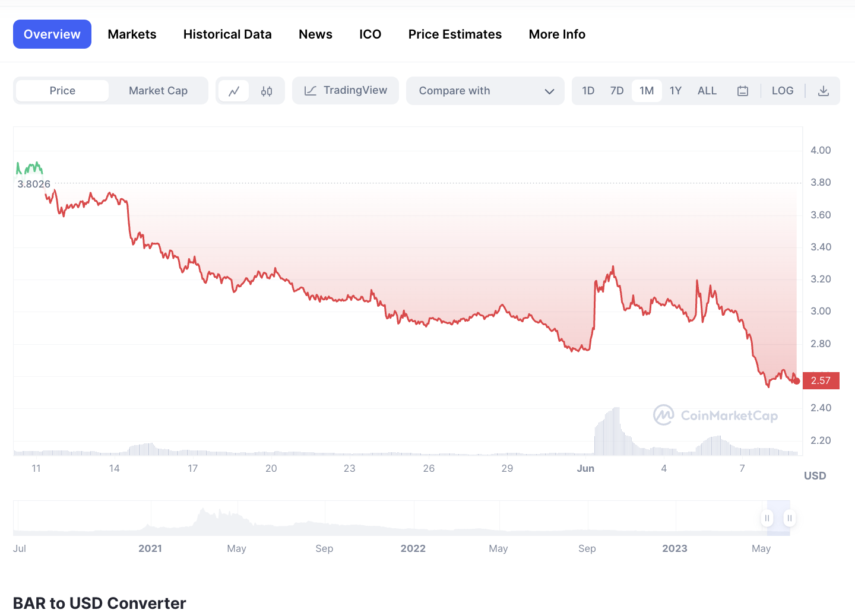Screen dimensions: 855x616
Task: Expand the Compare with dropdown
Action: click(x=485, y=91)
